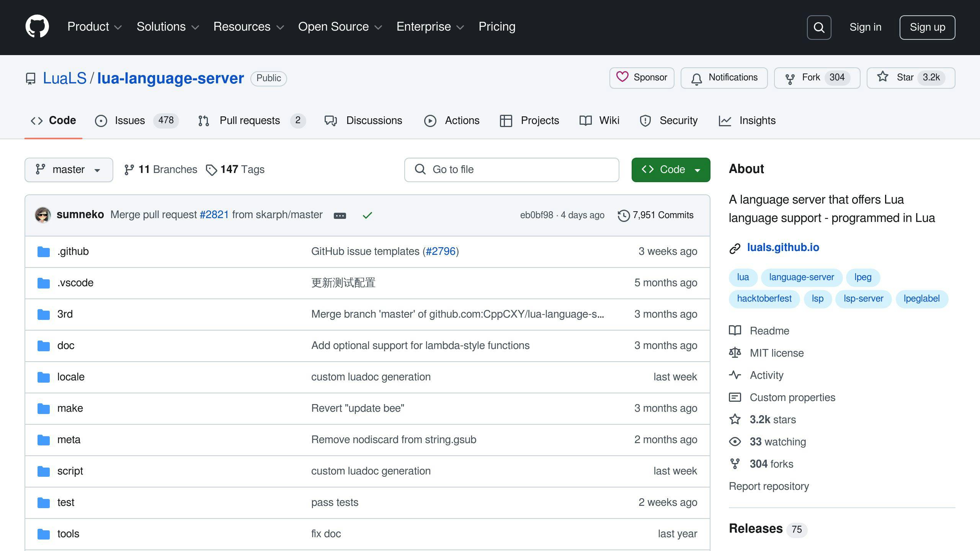Click the Fork icon
Viewport: 980px width, 551px height.
coord(790,79)
